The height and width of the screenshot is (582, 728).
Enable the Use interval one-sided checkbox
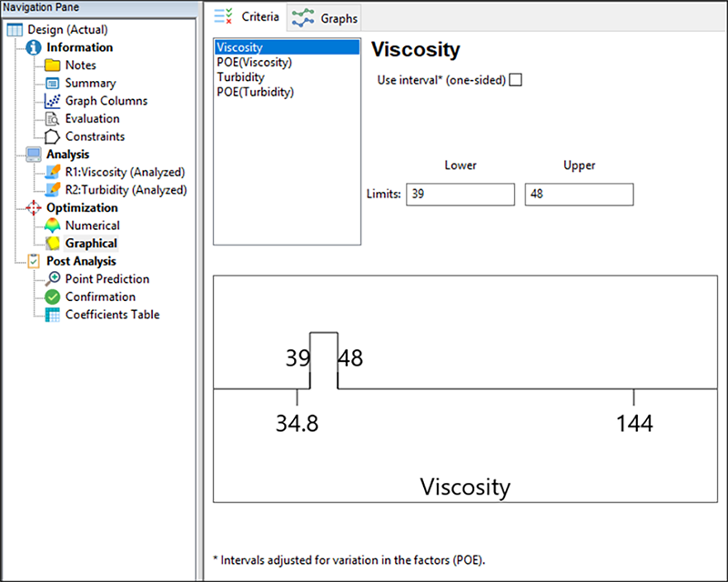516,80
